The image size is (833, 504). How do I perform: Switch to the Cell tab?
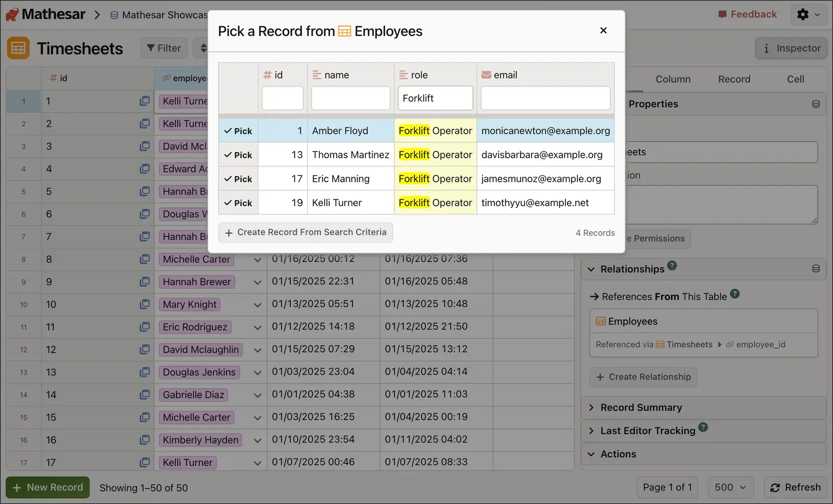pos(796,79)
